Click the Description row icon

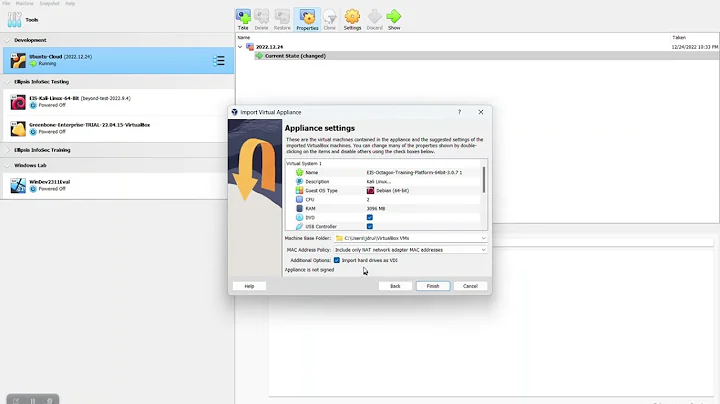[299, 181]
